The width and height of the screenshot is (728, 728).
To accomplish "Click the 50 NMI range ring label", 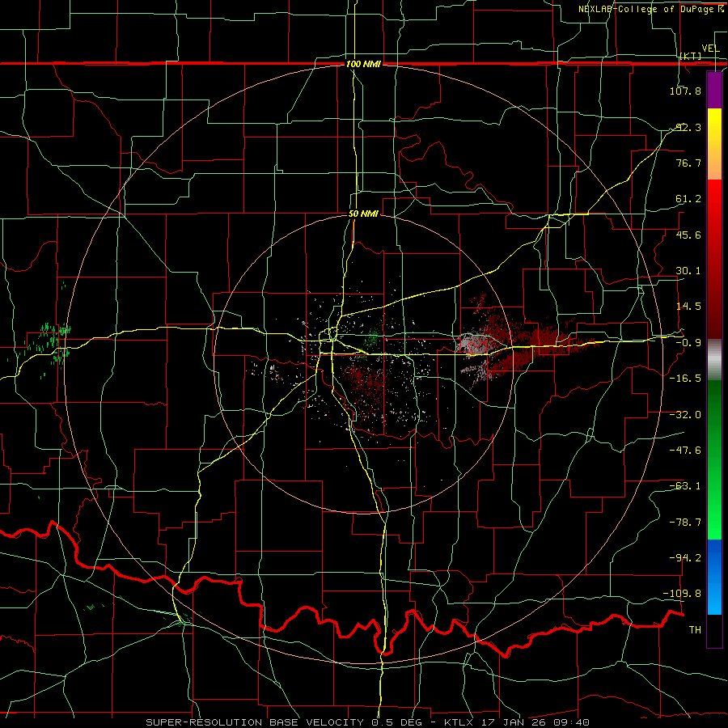I will 363,214.
